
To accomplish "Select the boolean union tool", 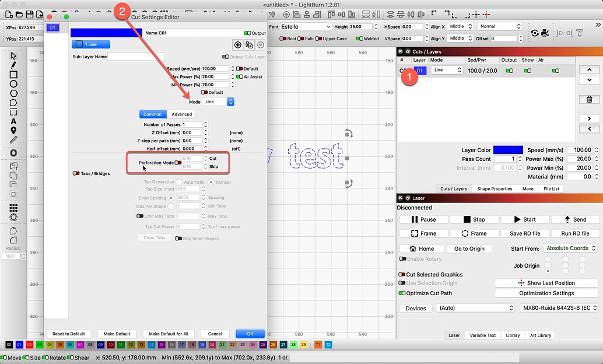I will click(x=13, y=166).
